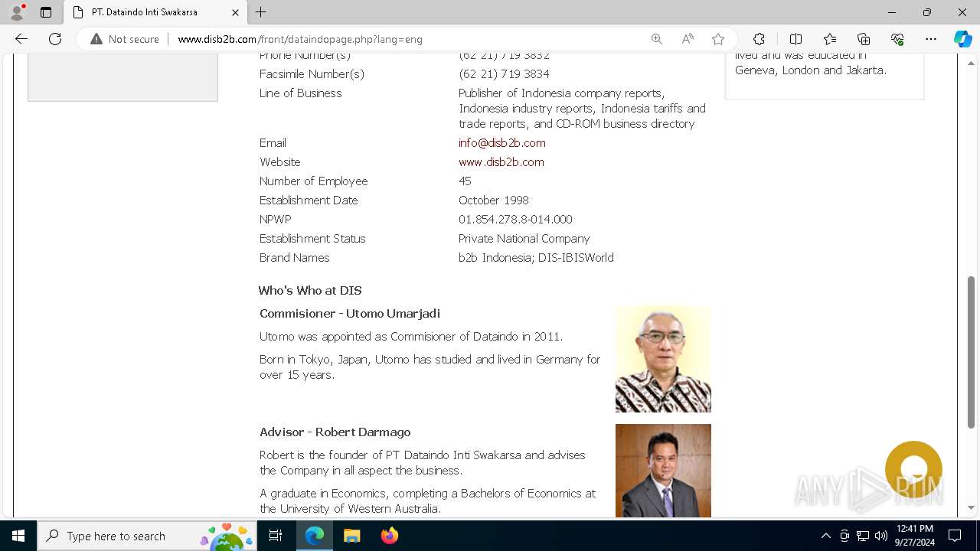Open the Extensions menu
The image size is (980, 551).
point(759,39)
